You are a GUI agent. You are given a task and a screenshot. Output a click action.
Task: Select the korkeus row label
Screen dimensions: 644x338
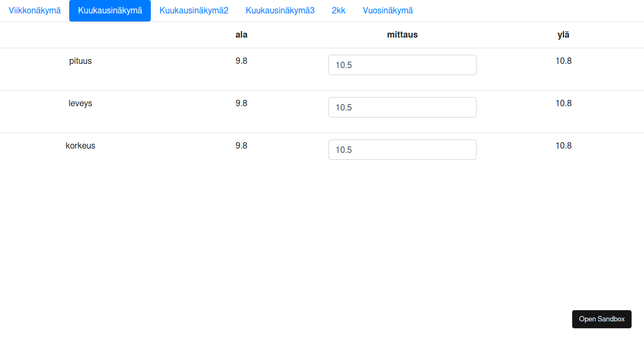click(80, 145)
